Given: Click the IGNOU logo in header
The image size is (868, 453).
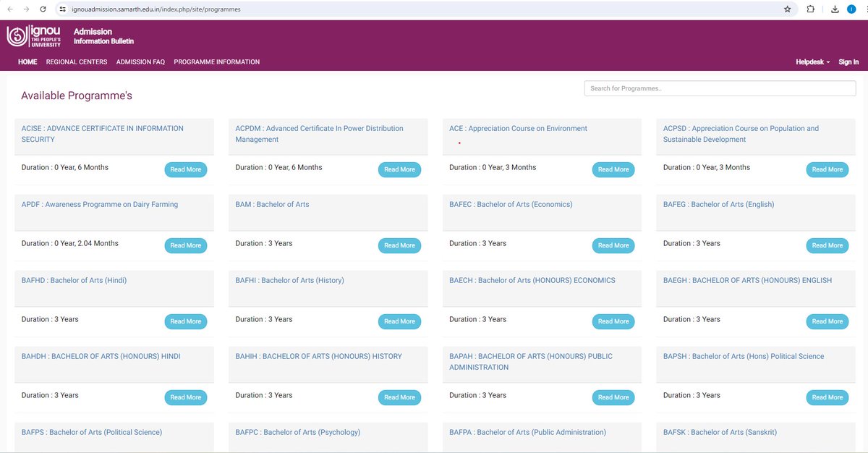Looking at the screenshot, I should pyautogui.click(x=34, y=37).
